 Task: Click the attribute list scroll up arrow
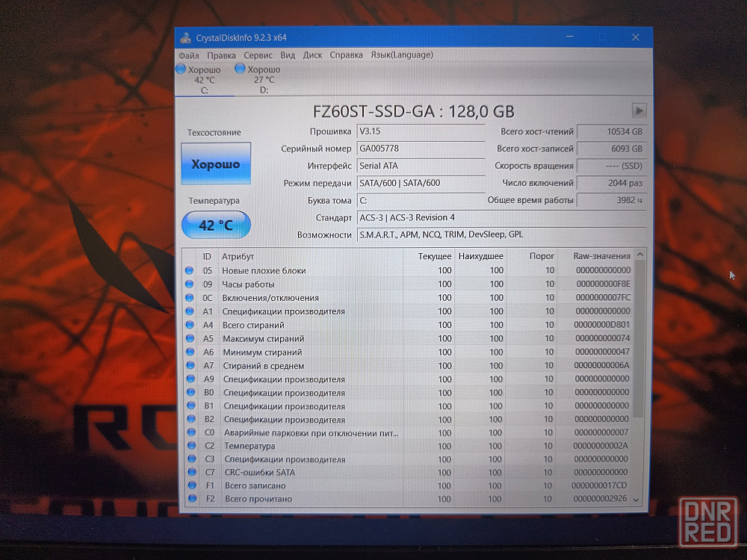(x=640, y=255)
